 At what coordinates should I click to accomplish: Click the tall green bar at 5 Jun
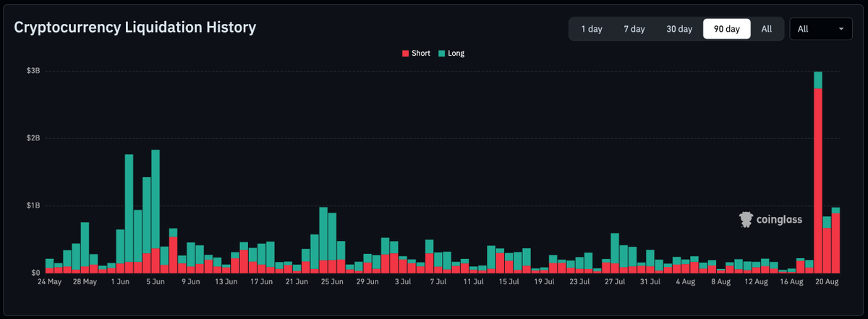click(156, 211)
